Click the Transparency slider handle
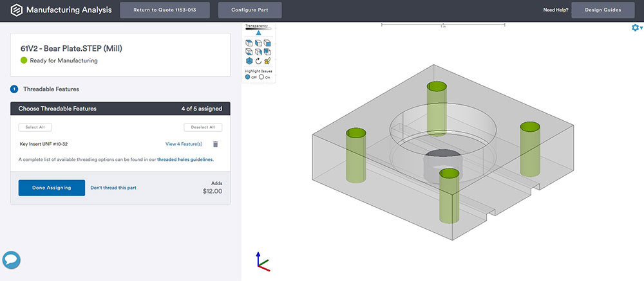 coord(258,32)
